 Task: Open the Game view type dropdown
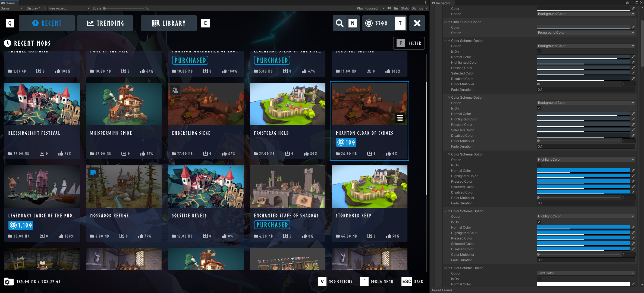(x=12, y=8)
